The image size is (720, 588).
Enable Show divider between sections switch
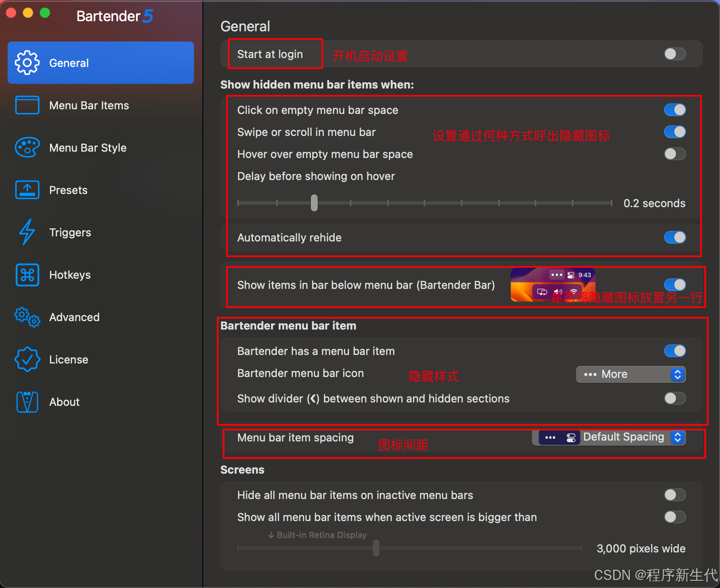tap(675, 398)
